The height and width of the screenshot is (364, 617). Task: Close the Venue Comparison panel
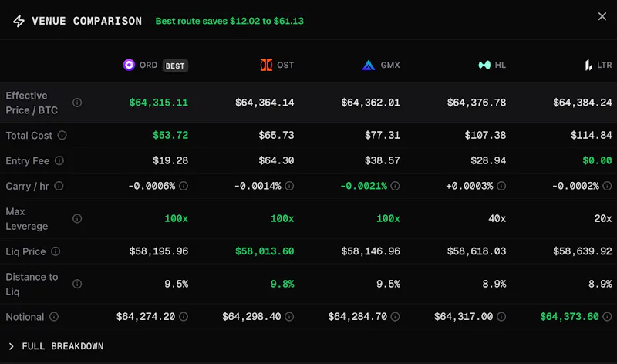pyautogui.click(x=602, y=16)
